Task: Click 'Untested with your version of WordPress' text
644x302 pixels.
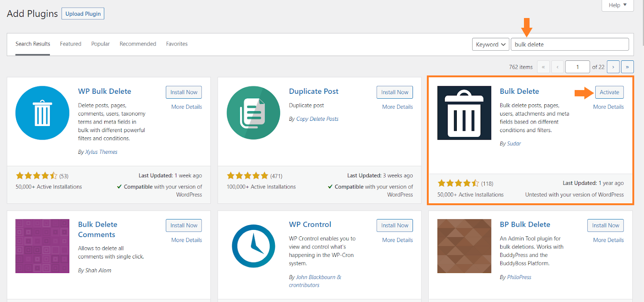Action: 574,194
